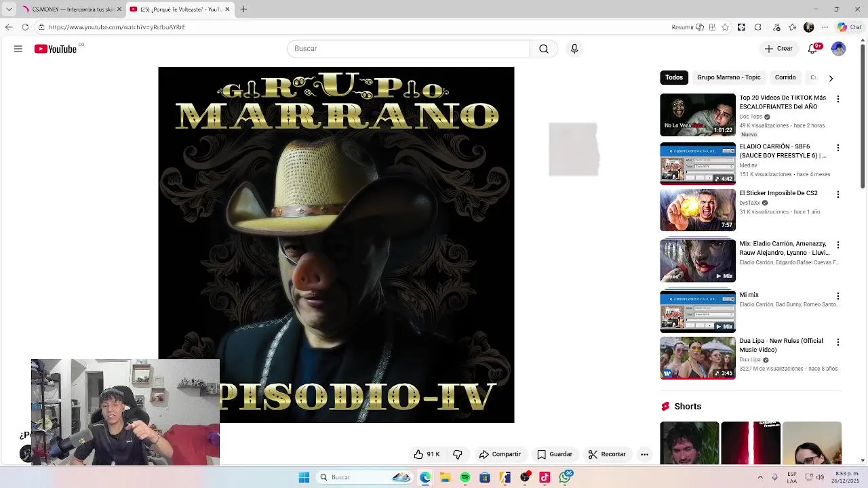Image resolution: width=868 pixels, height=488 pixels.
Task: Open File Explorer from taskbar
Action: 445,477
